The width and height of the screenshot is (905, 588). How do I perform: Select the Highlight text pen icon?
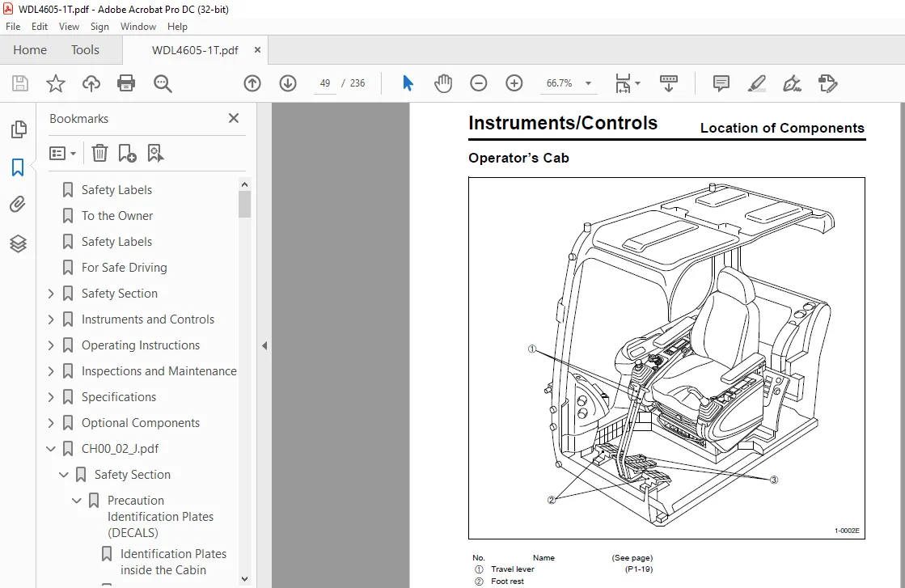[757, 83]
